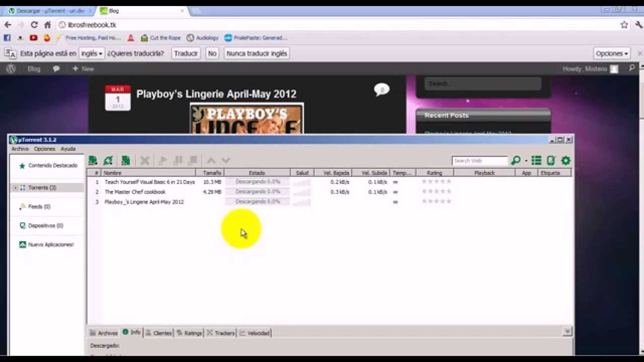Click progress bar of Master Chef cookbook
Image resolution: width=644 pixels, height=362 pixels.
(x=258, y=192)
